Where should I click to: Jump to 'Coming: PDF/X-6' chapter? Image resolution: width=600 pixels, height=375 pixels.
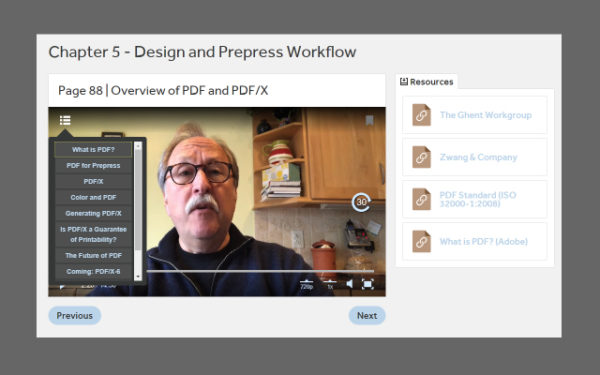click(93, 272)
